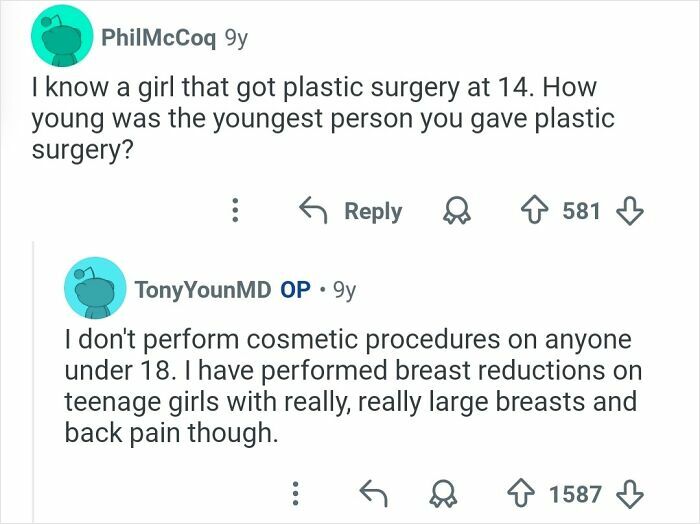Open TonyYounMD's avatar
The image size is (700, 524).
[x=91, y=290]
